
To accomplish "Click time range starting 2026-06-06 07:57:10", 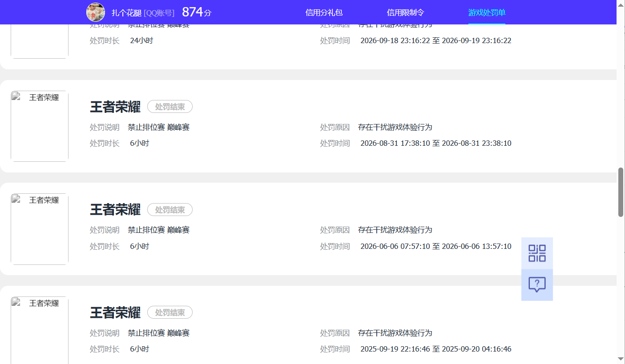I will (x=436, y=246).
